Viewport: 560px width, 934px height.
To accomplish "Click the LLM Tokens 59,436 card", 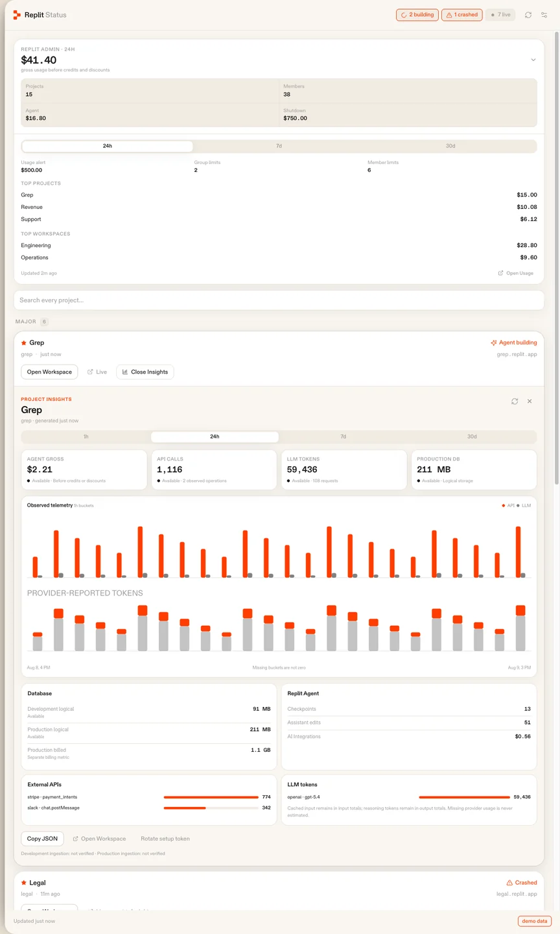I will [344, 470].
